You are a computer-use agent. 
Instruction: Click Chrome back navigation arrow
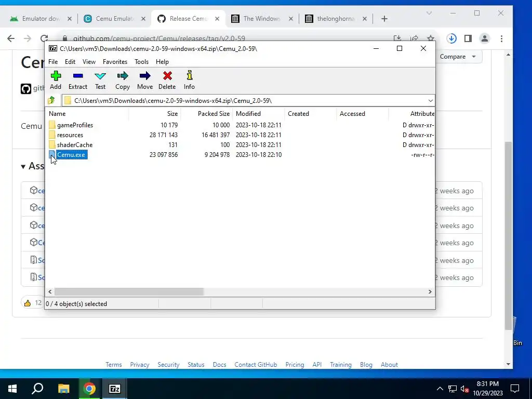click(11, 38)
